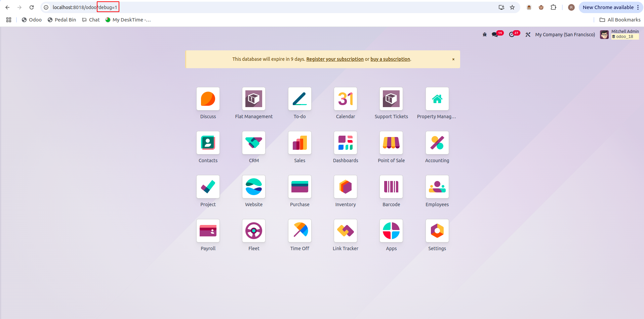Viewport: 644px width, 319px height.
Task: Open the Contacts app
Action: coord(208,143)
